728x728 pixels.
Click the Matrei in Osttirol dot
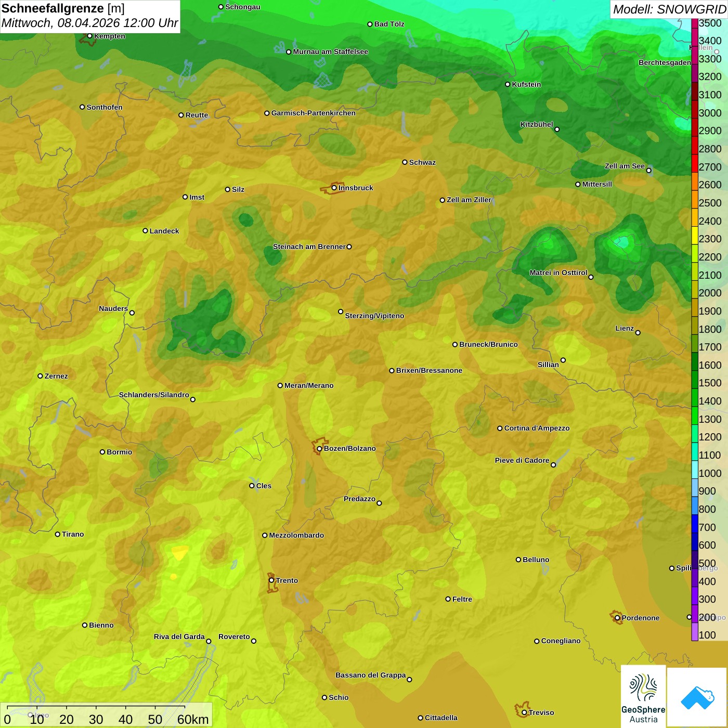591,277
